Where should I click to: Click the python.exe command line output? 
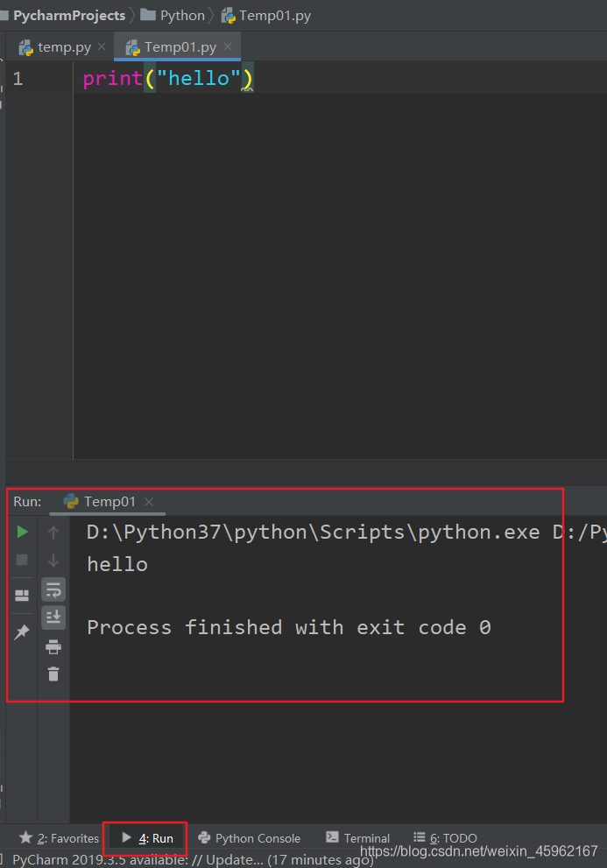[346, 532]
